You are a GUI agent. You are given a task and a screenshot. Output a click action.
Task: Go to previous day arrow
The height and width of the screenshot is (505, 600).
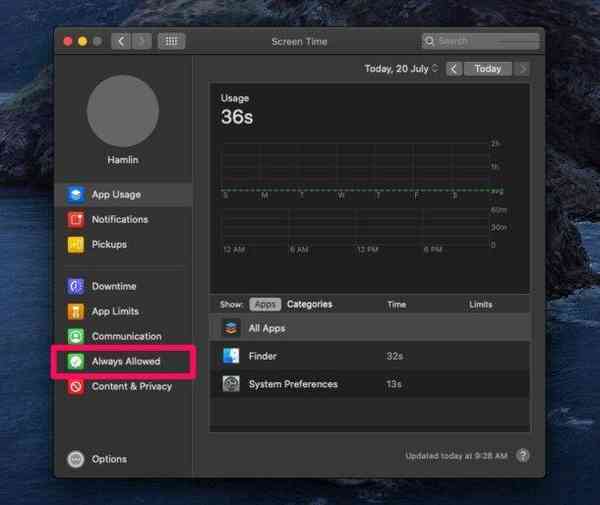453,69
